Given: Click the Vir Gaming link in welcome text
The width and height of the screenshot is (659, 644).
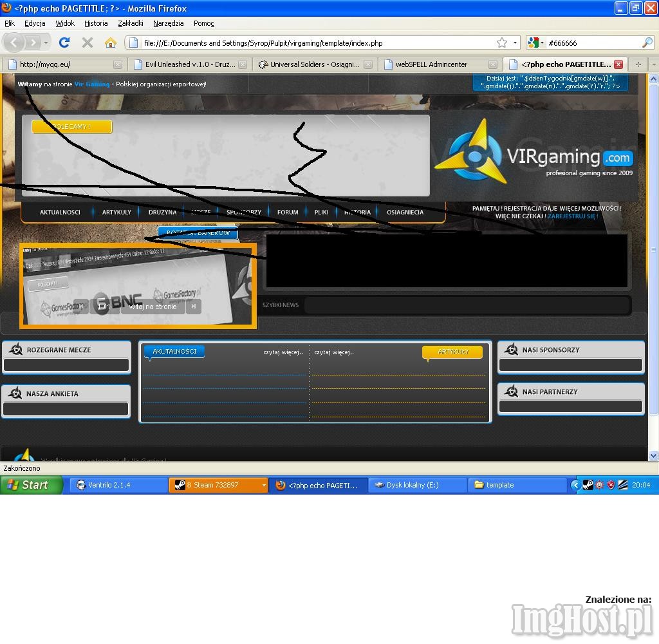Looking at the screenshot, I should (92, 84).
